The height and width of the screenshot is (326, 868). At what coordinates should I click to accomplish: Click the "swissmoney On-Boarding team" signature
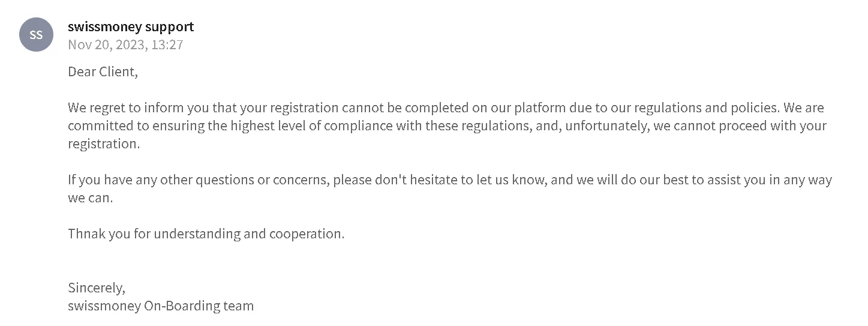161,306
